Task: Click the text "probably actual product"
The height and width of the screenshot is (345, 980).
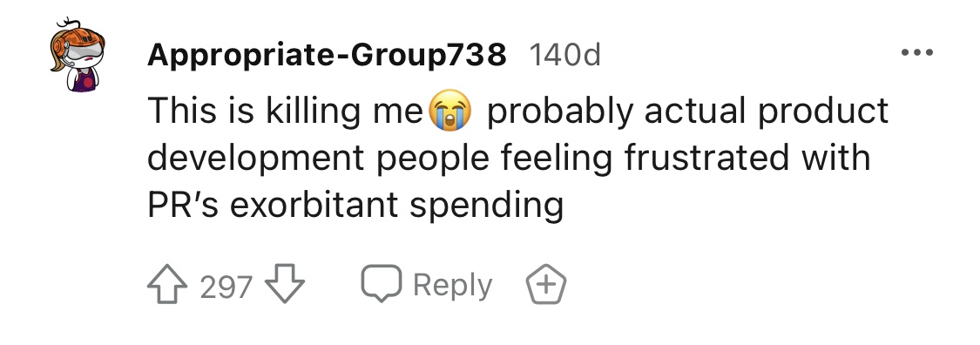Action: point(687,112)
